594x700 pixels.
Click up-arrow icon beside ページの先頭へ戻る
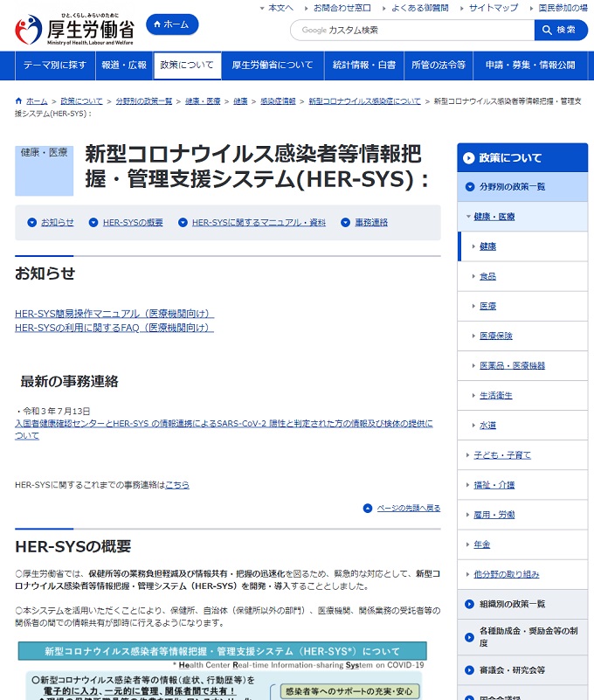coord(368,509)
